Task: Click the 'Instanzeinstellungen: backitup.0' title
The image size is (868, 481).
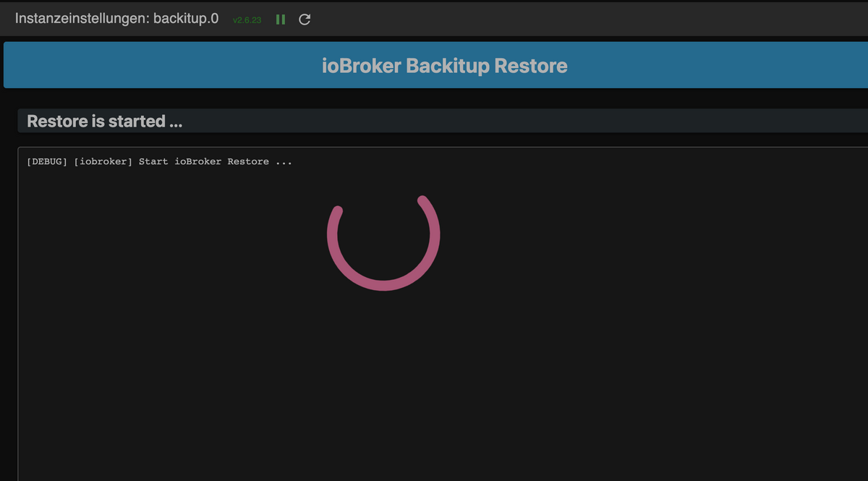Action: coord(116,18)
